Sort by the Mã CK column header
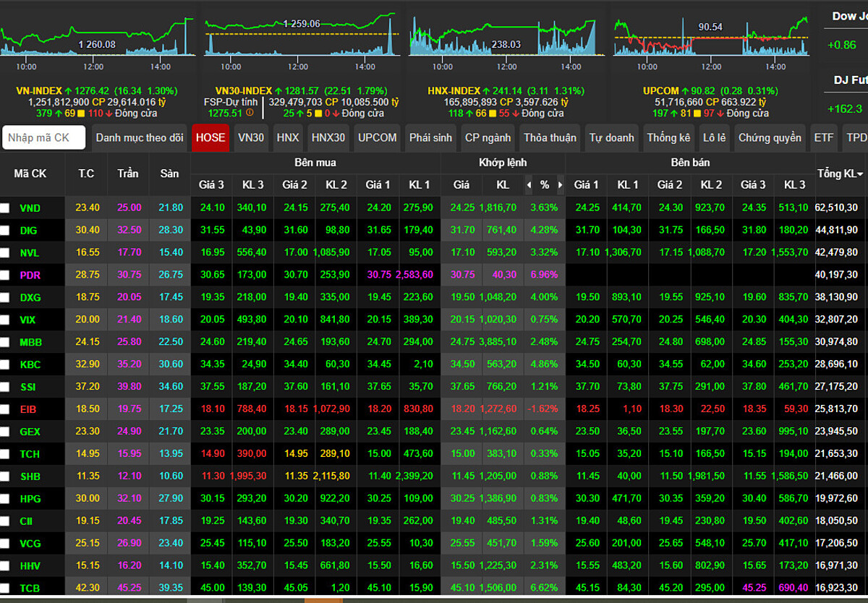Viewport: 868px width, 603px height. pos(30,174)
